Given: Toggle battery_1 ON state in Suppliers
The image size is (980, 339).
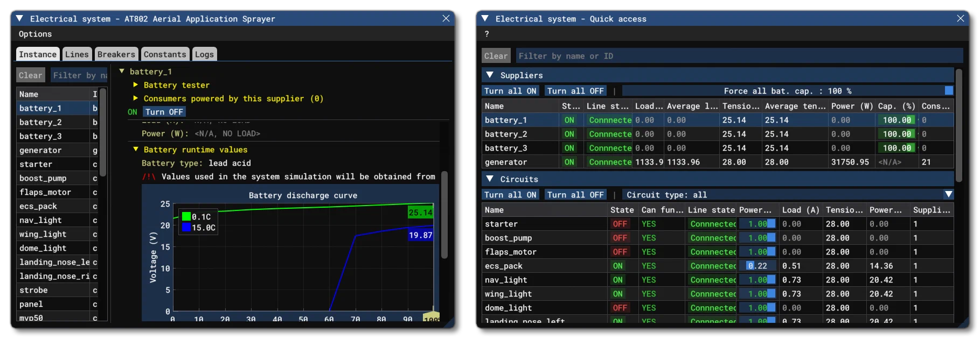Looking at the screenshot, I should coord(569,120).
